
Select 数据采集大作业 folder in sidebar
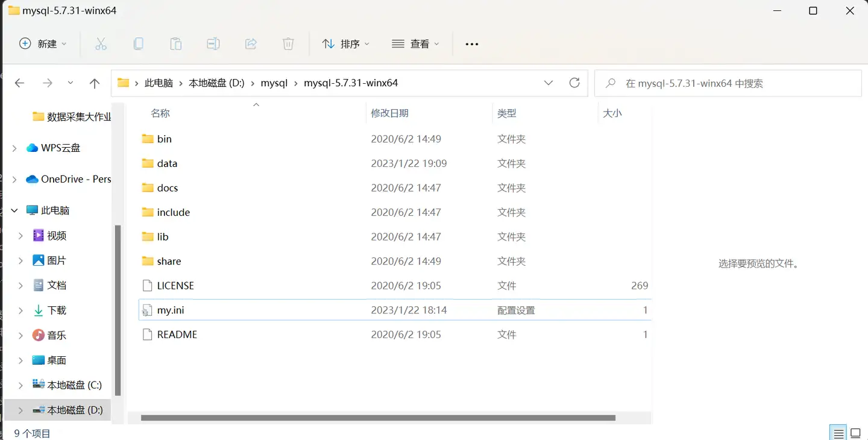[72, 117]
